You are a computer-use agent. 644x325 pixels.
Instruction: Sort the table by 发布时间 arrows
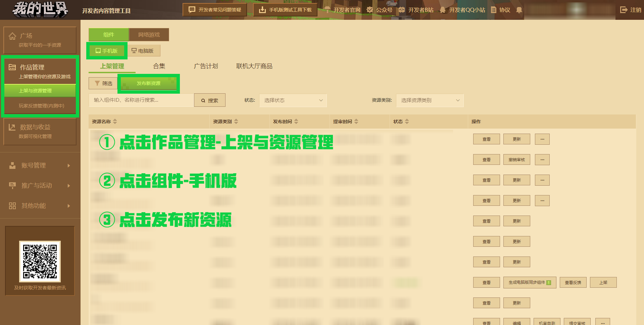[x=296, y=122]
